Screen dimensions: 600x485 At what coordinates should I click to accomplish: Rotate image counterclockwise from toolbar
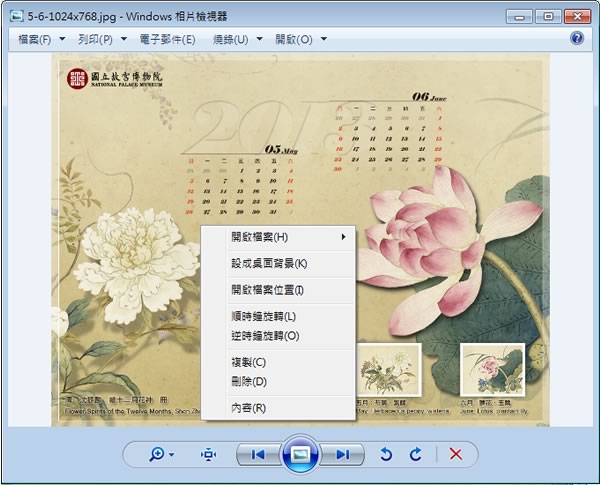386,454
